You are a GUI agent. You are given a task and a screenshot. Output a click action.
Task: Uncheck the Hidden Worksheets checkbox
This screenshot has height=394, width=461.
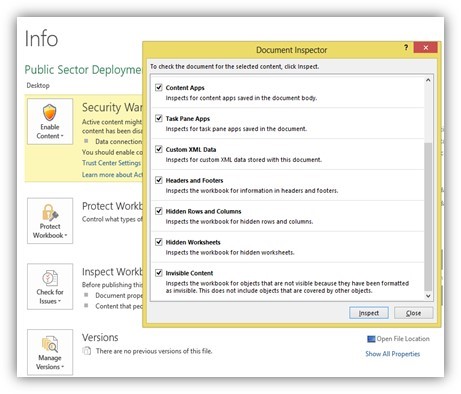pos(159,242)
